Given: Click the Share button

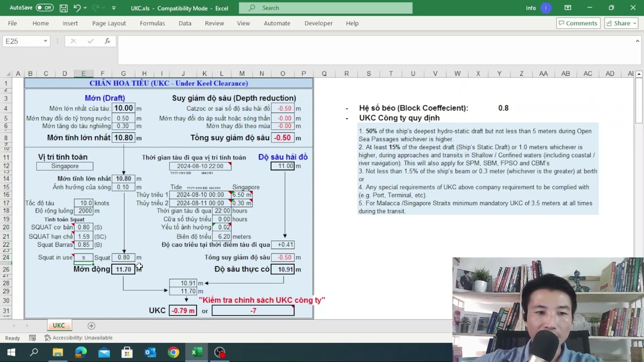Looking at the screenshot, I should pyautogui.click(x=621, y=23).
